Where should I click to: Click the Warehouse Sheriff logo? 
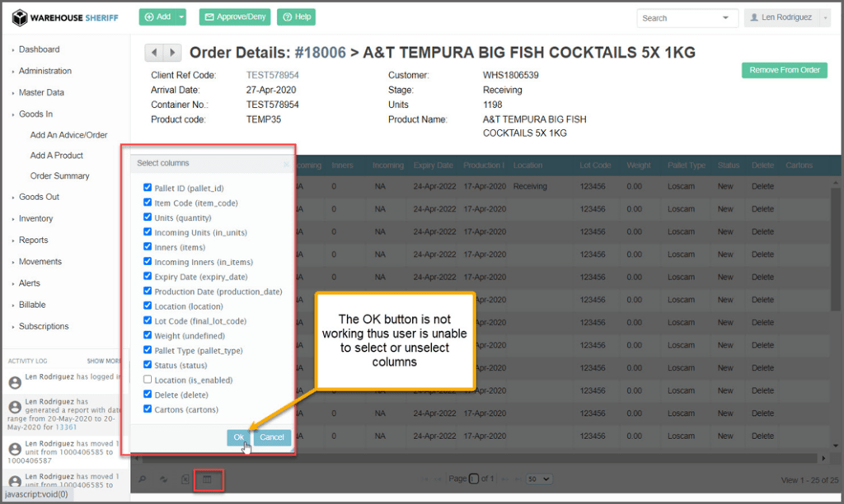[x=64, y=17]
